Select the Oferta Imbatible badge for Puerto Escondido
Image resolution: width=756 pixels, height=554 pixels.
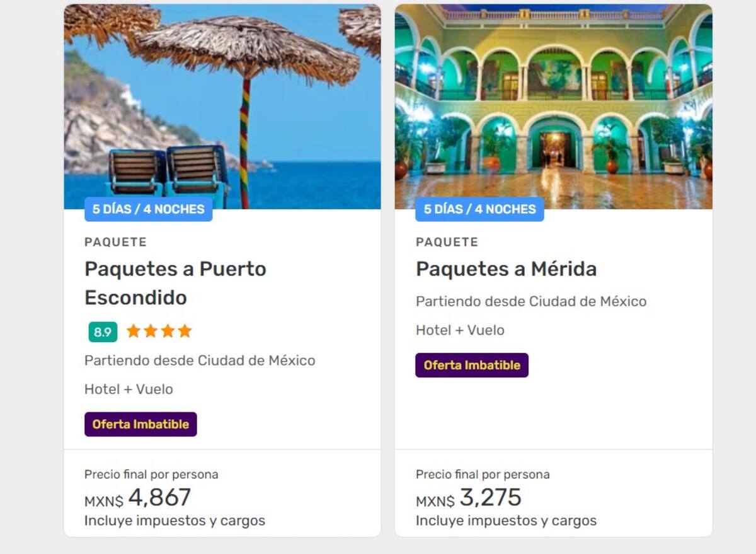(x=140, y=424)
